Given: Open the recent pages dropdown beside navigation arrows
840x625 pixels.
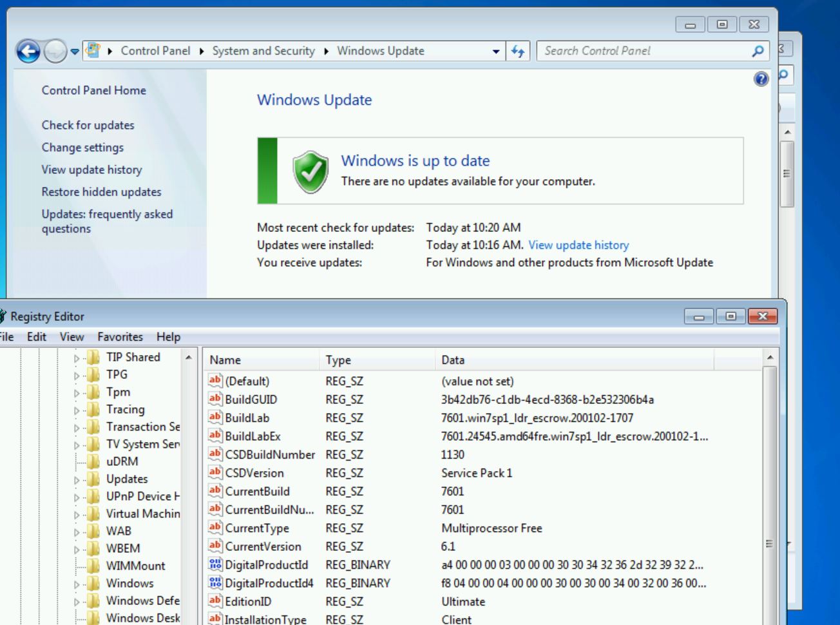Looking at the screenshot, I should tap(75, 52).
